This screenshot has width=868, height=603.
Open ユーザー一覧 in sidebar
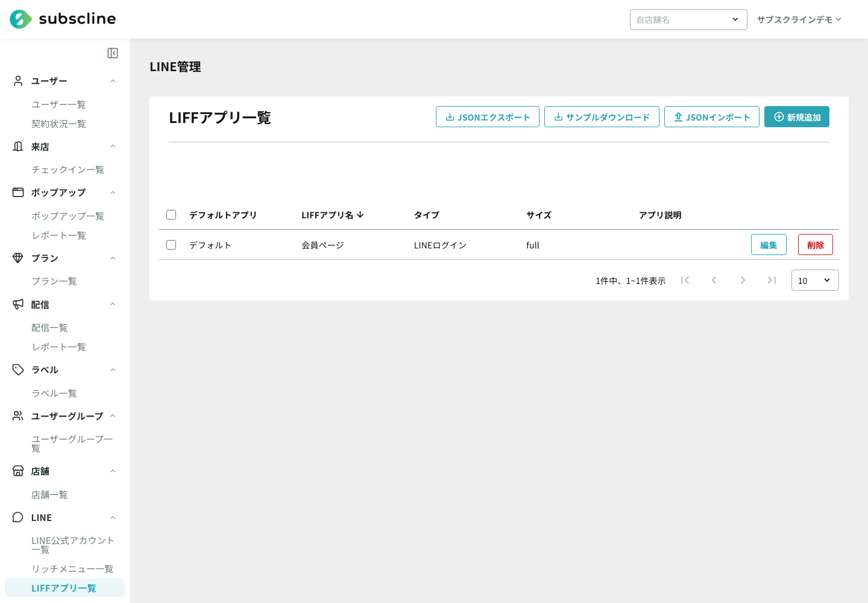58,104
